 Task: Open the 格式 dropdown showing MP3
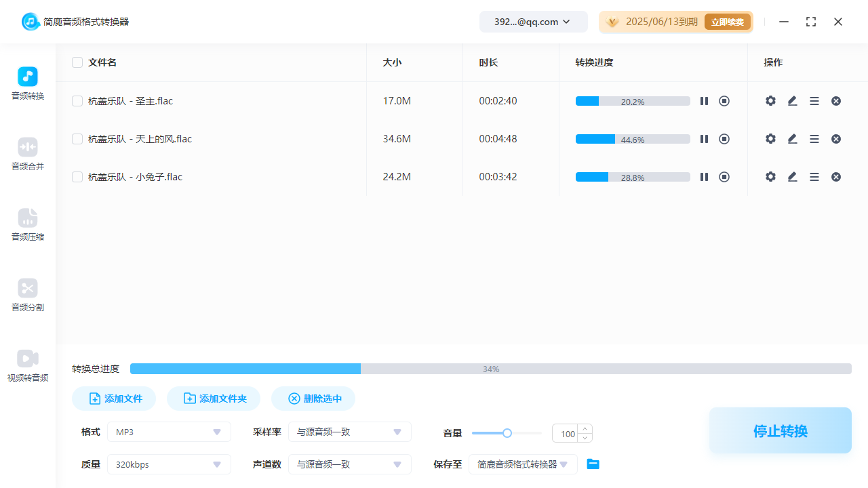click(168, 432)
